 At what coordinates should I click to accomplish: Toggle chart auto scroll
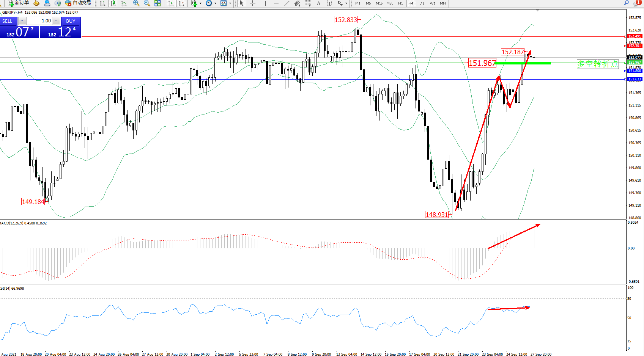[171, 3]
